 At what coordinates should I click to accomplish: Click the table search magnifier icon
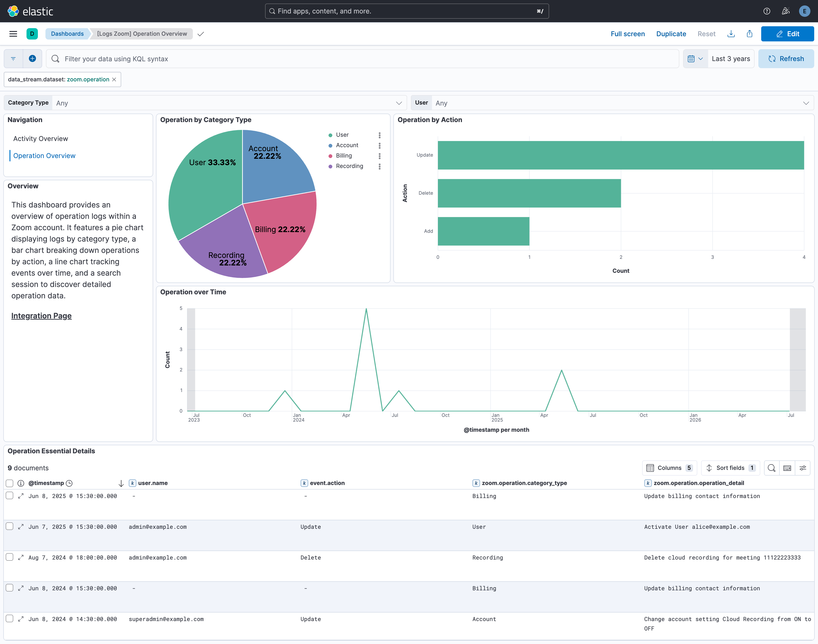(772, 468)
